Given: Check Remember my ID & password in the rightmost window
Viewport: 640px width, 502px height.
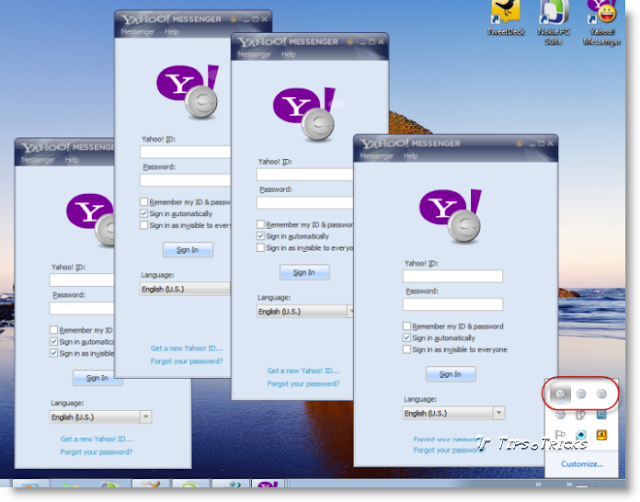Looking at the screenshot, I should 407,326.
